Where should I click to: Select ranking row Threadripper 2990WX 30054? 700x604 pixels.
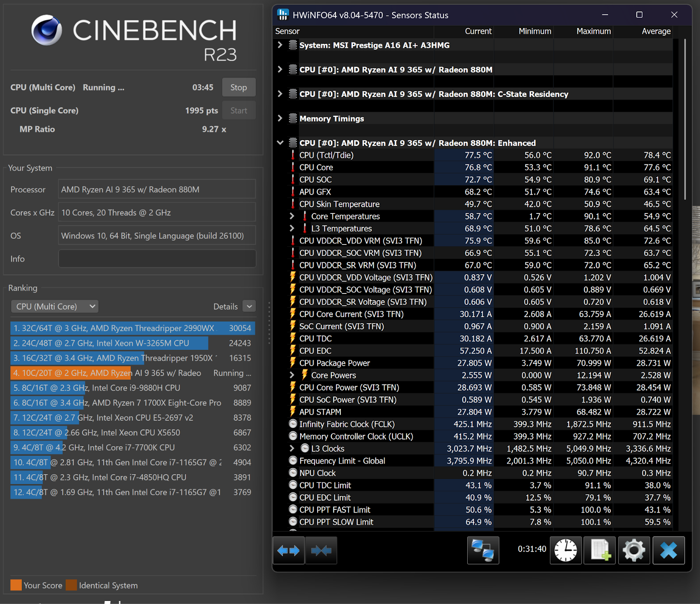click(x=133, y=328)
